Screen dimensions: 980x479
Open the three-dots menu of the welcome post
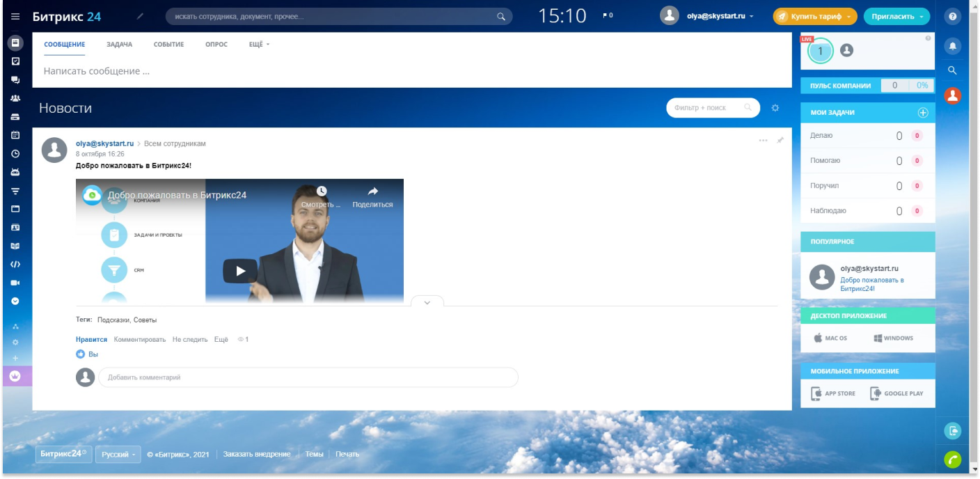tap(763, 140)
